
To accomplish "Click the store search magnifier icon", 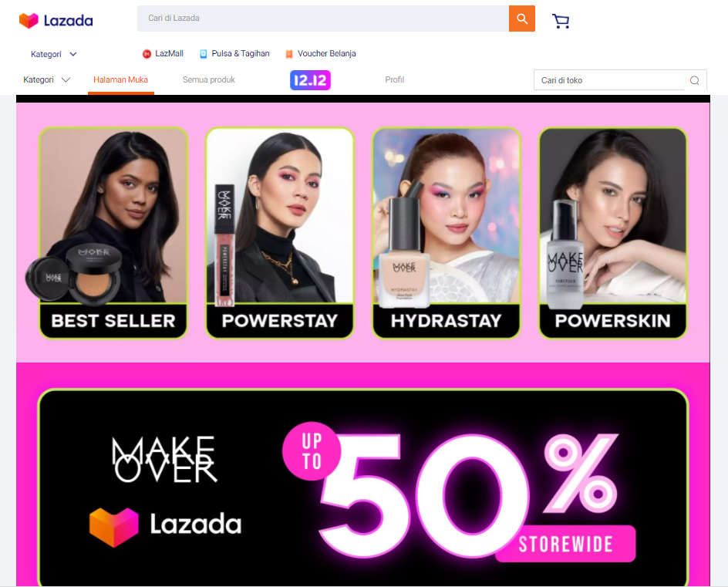I will (695, 80).
